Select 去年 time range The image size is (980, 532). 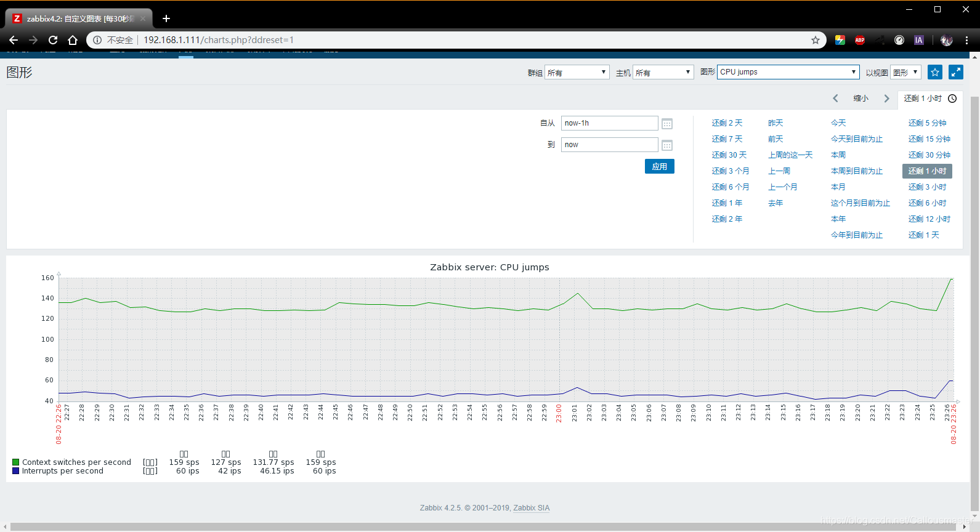775,203
